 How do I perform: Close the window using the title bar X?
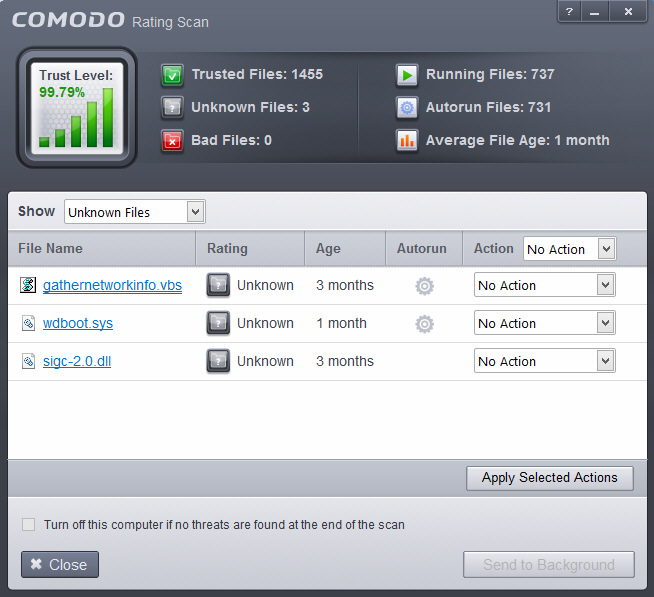tap(628, 11)
